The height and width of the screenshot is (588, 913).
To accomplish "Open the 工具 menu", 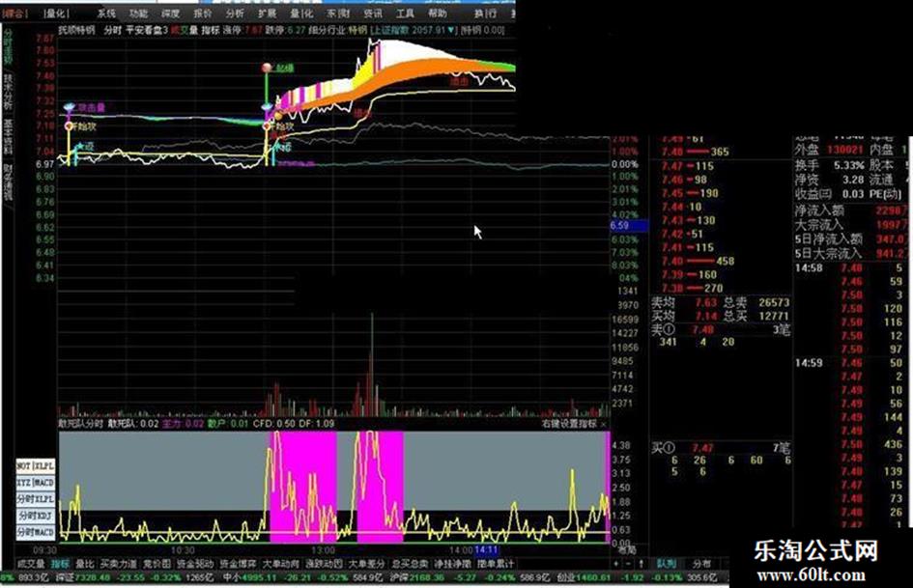I will 405,13.
